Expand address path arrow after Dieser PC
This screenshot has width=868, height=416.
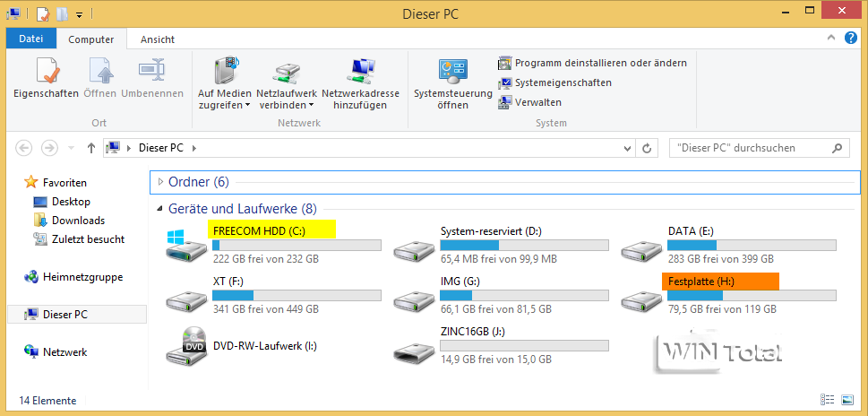click(194, 149)
